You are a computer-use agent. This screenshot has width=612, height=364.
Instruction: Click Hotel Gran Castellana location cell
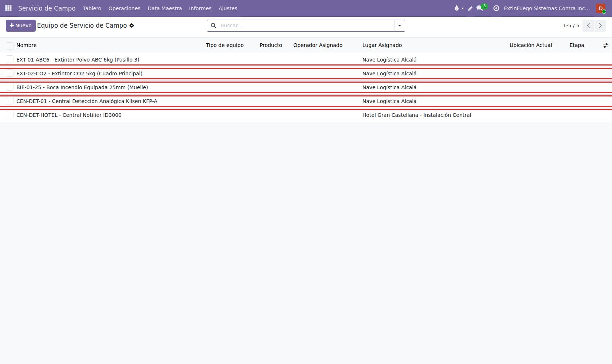(x=417, y=115)
